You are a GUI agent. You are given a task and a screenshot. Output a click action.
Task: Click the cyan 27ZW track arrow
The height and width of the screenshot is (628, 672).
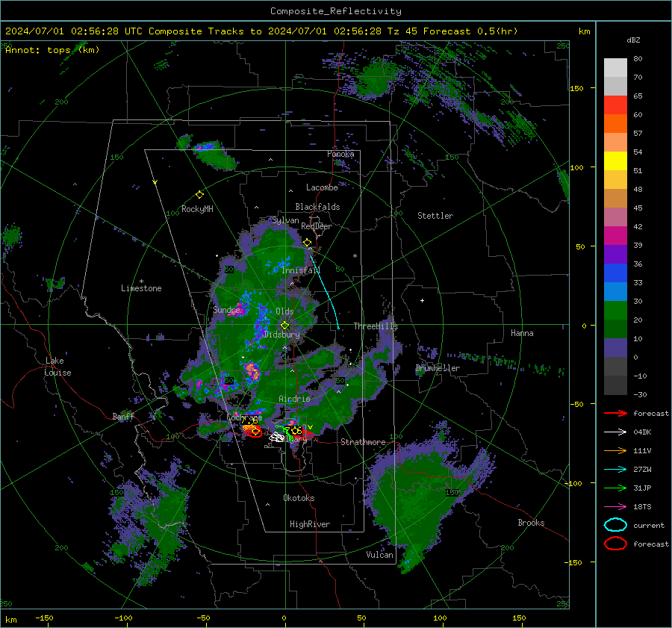click(x=615, y=470)
